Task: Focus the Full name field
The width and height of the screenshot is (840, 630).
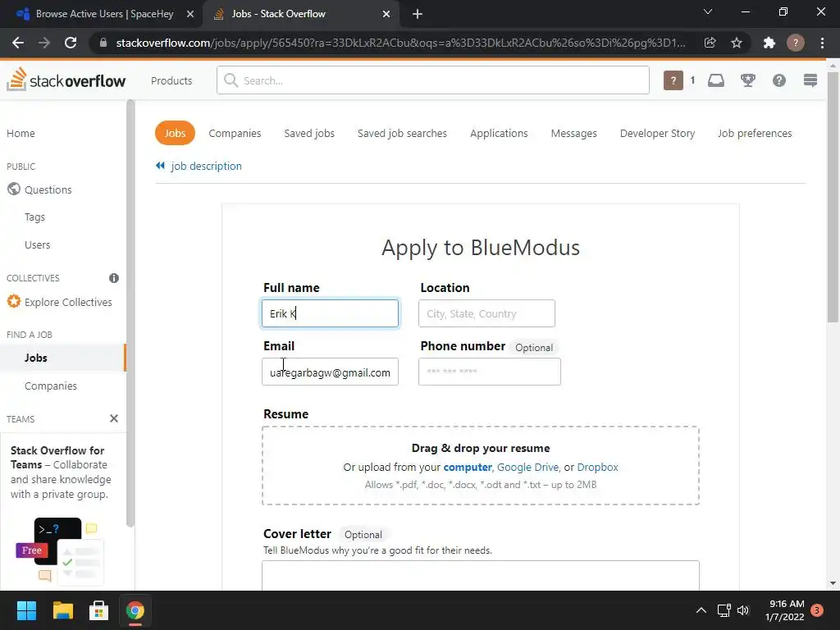Action: (330, 313)
